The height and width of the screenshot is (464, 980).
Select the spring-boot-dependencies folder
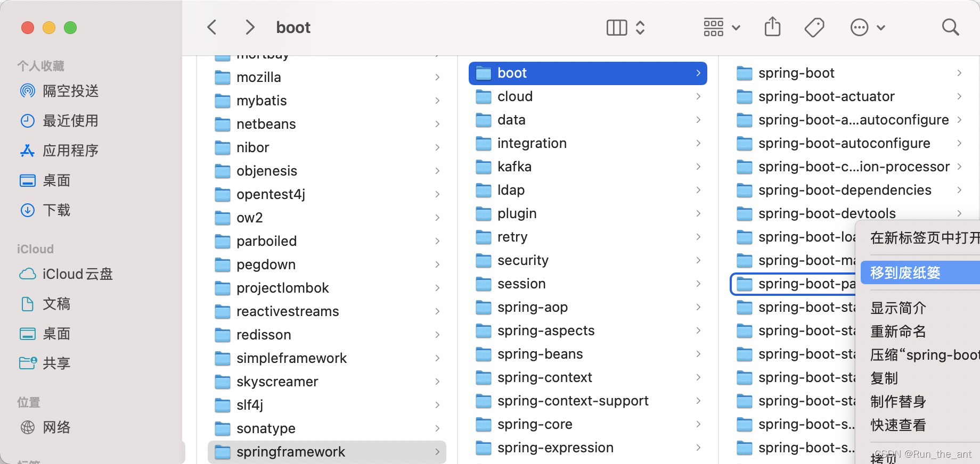[849, 190]
